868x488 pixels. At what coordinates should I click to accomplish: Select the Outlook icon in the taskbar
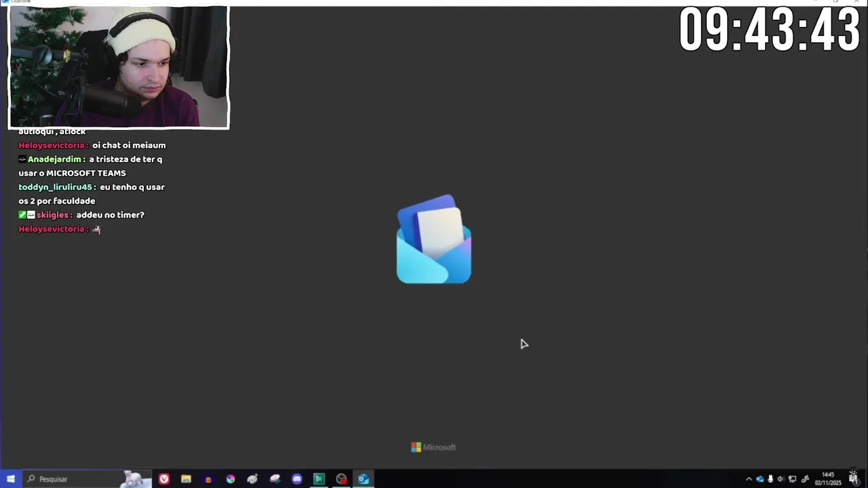pyautogui.click(x=363, y=479)
